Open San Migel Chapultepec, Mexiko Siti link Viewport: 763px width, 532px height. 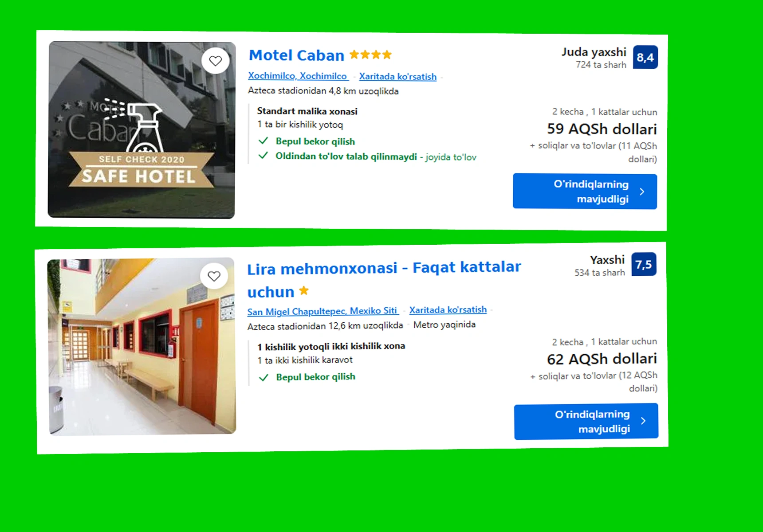(323, 311)
